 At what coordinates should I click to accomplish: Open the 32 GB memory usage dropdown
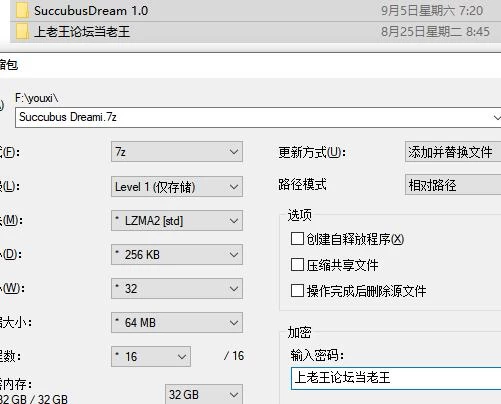pos(204,395)
